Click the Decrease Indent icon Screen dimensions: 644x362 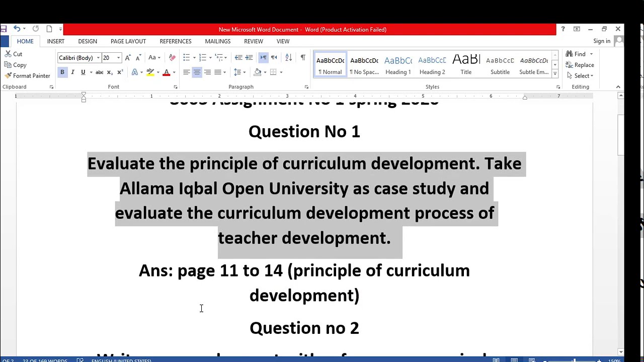click(238, 58)
